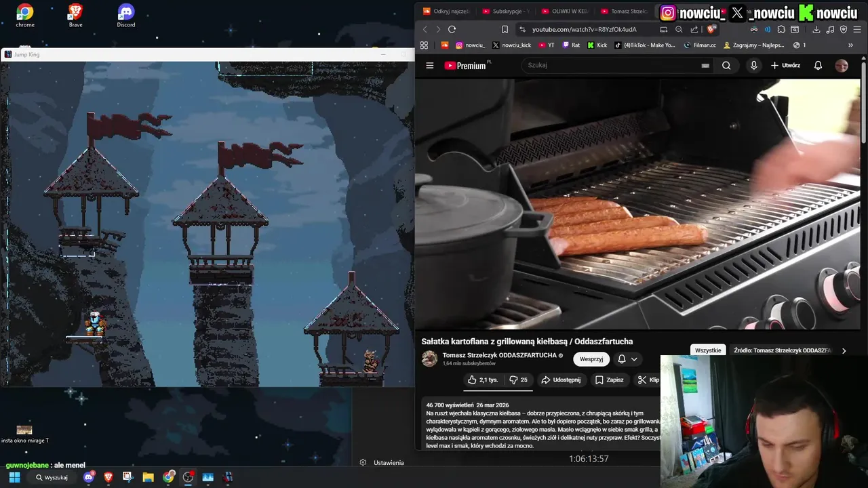Open the browser downloads icon

click(816, 29)
